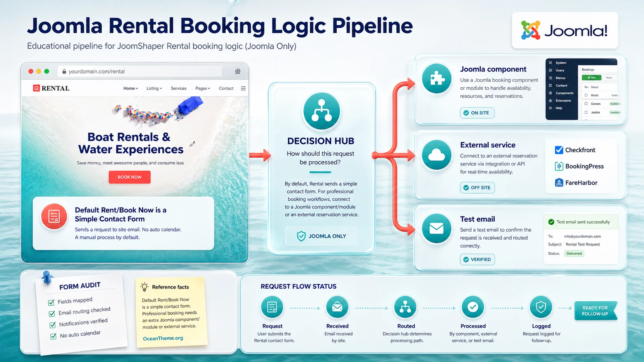Open Menus in Joomla admin sidebar
This screenshot has height=362, width=644.
pos(560,78)
